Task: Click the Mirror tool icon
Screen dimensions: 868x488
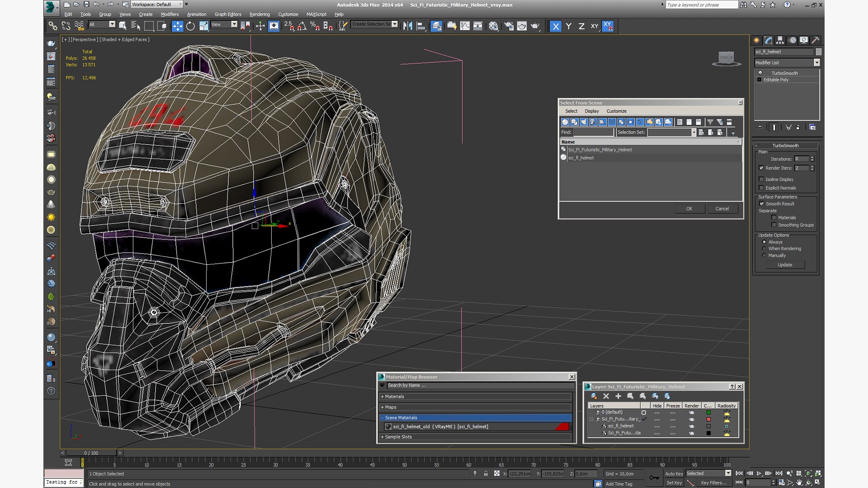Action: [408, 26]
